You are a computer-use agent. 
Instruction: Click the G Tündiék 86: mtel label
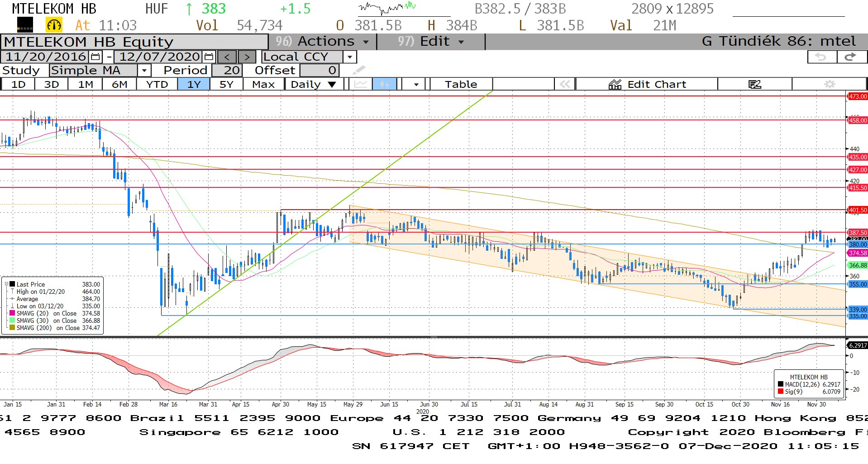click(x=778, y=41)
